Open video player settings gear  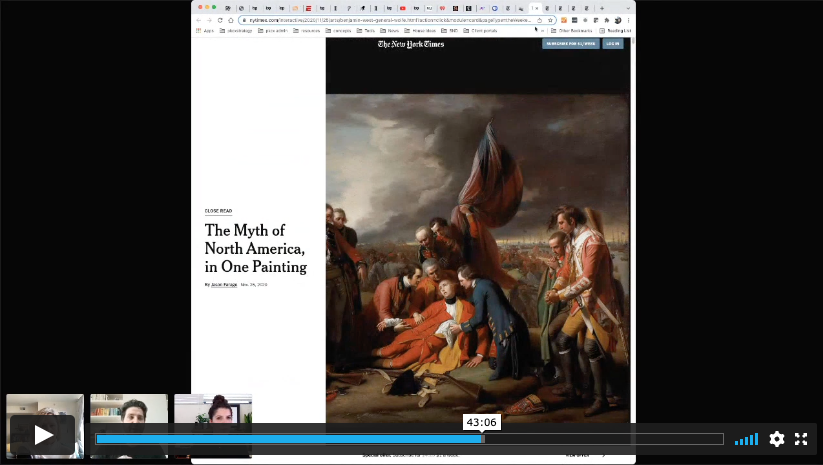tap(777, 439)
